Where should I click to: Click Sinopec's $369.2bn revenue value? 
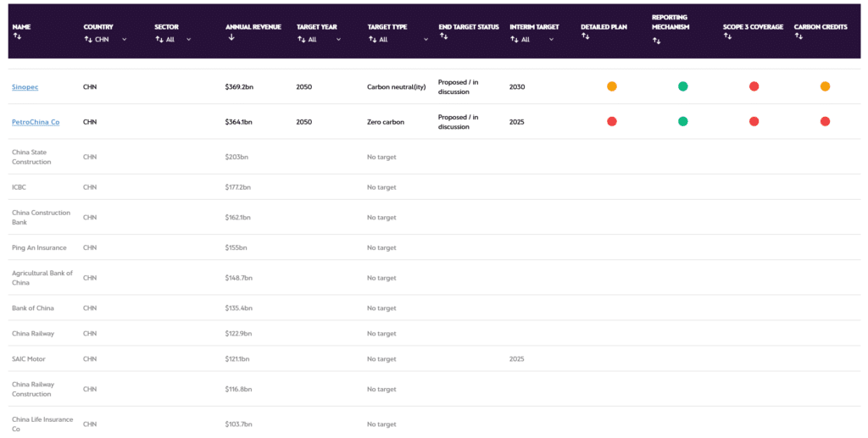click(239, 86)
